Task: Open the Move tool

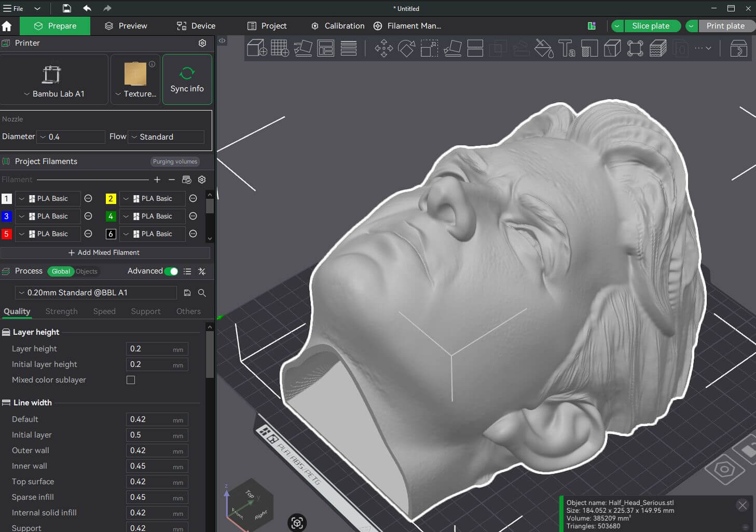Action: pyautogui.click(x=384, y=48)
